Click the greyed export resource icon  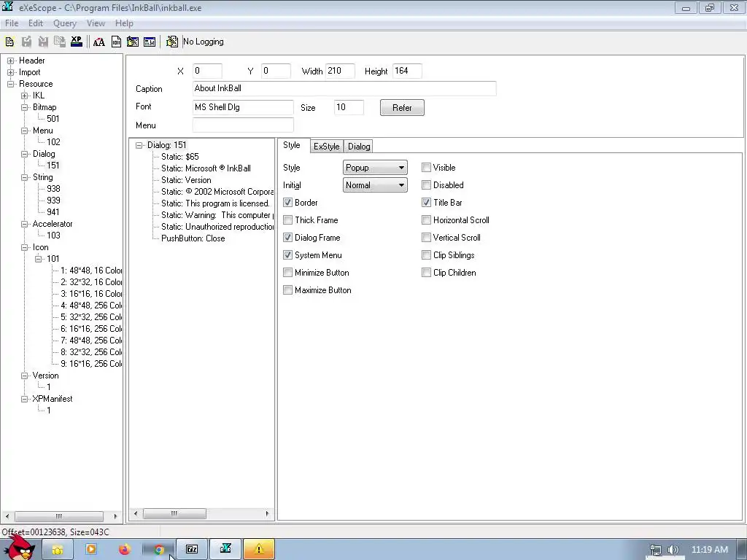tap(60, 42)
